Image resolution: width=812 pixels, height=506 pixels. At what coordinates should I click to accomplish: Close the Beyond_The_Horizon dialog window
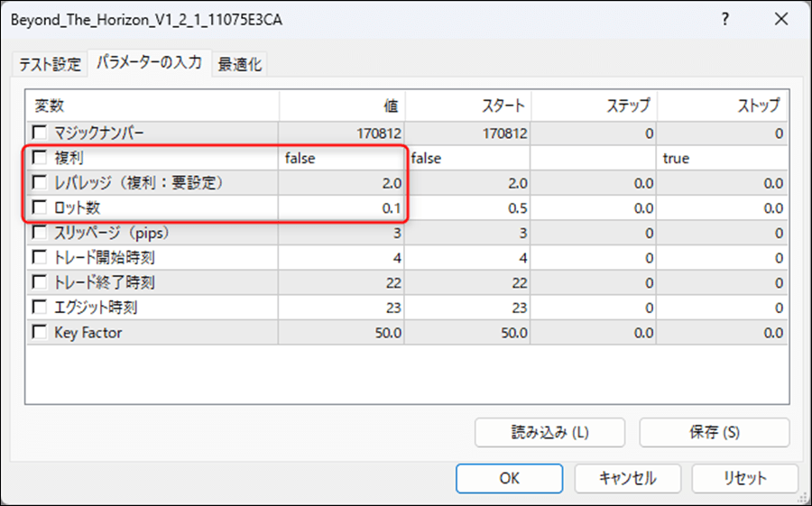click(x=777, y=20)
